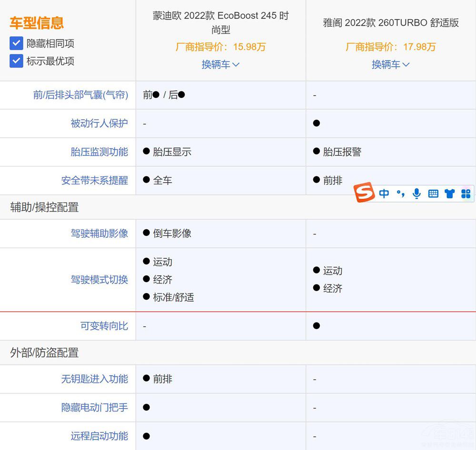
Task: Click the Sogou input method S logo
Action: (364, 193)
